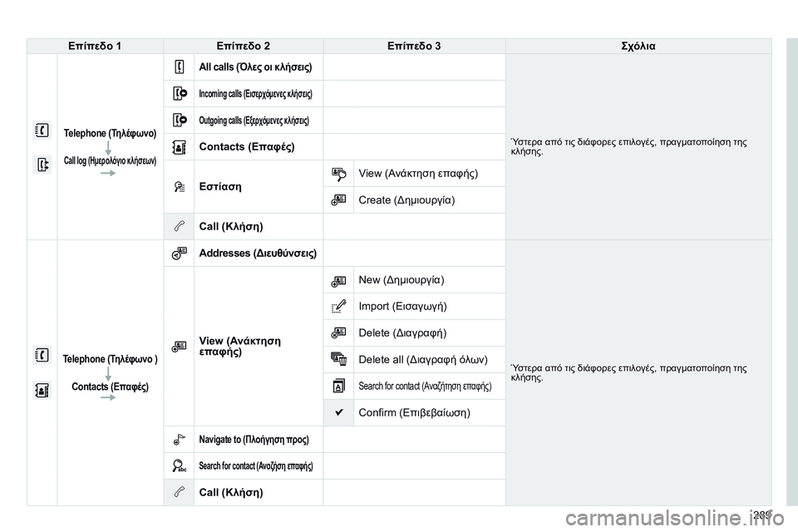Click the Delete all trash icon
This screenshot has width=798, height=532.
338,359
